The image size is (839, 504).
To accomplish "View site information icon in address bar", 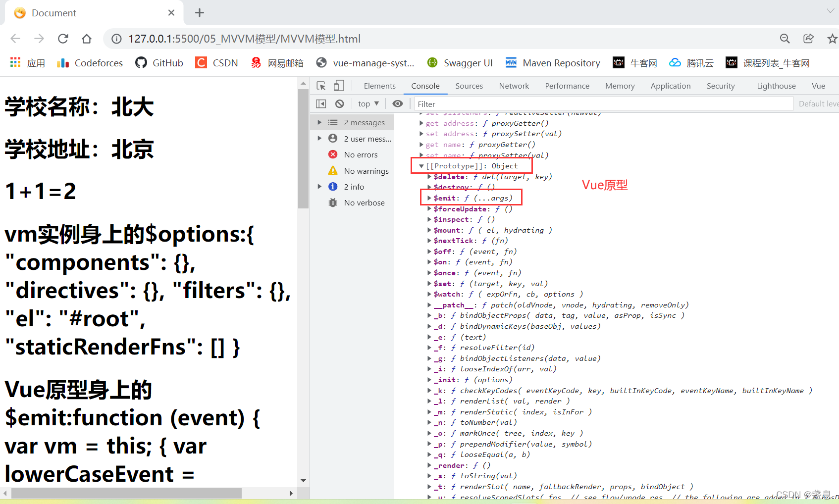I will (x=116, y=39).
